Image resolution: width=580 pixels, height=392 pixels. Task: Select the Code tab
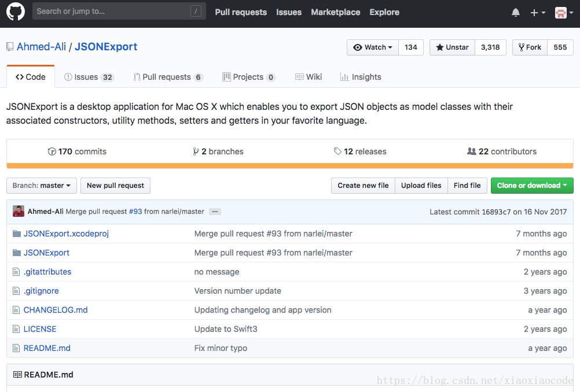tap(31, 77)
